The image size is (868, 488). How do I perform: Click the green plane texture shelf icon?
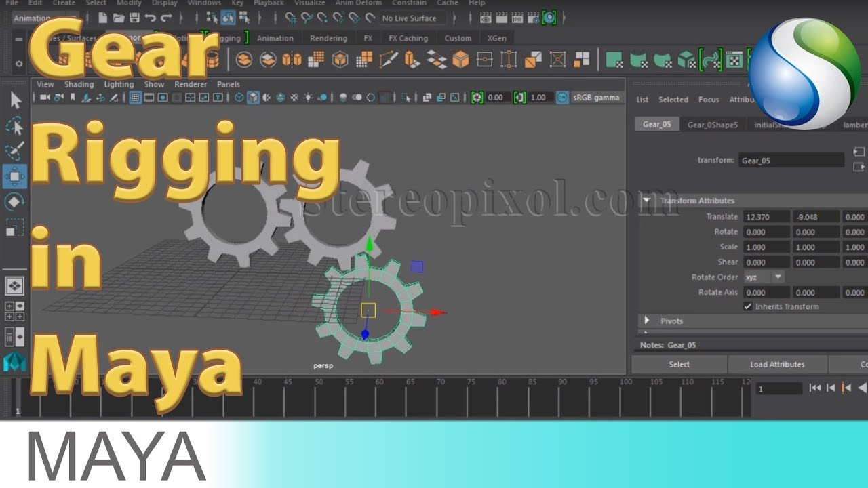[614, 60]
